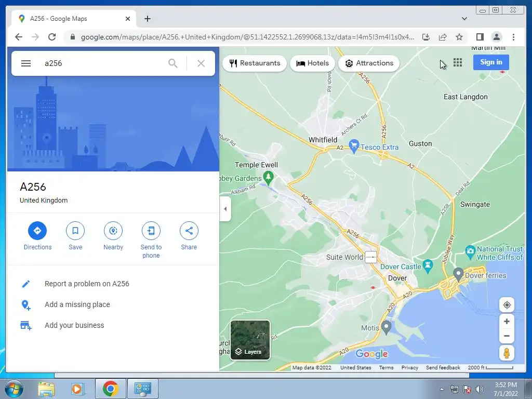
Task: Clear the a256 search box
Action: click(201, 63)
